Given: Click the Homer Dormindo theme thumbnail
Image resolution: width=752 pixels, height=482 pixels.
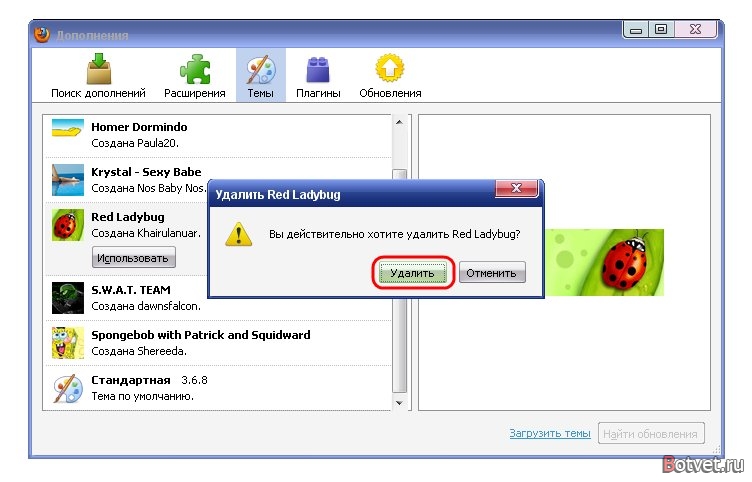Looking at the screenshot, I should coord(68,128).
